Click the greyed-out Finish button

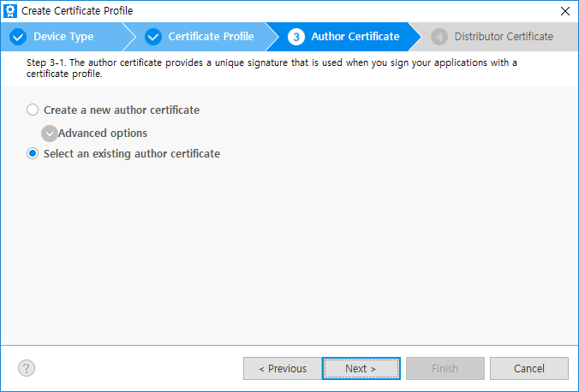click(x=445, y=368)
